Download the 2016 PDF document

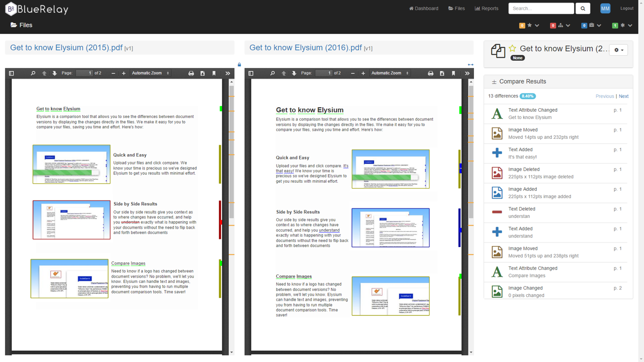(442, 74)
